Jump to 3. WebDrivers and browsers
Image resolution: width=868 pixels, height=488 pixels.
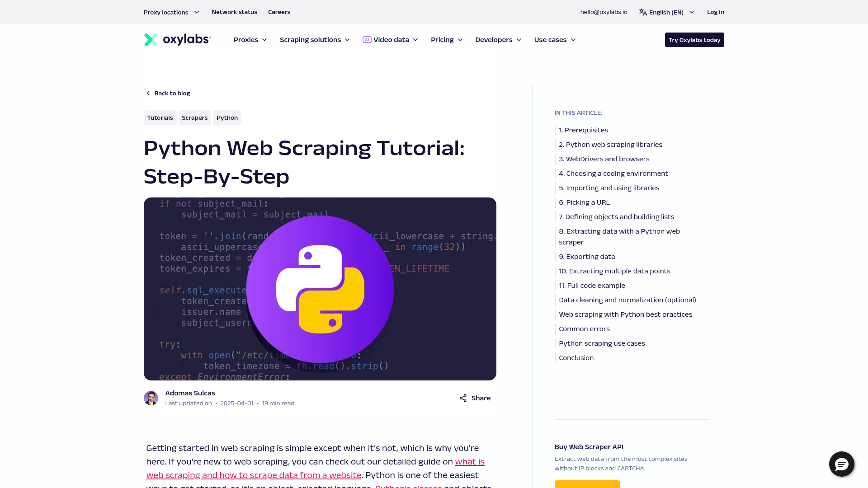(604, 159)
